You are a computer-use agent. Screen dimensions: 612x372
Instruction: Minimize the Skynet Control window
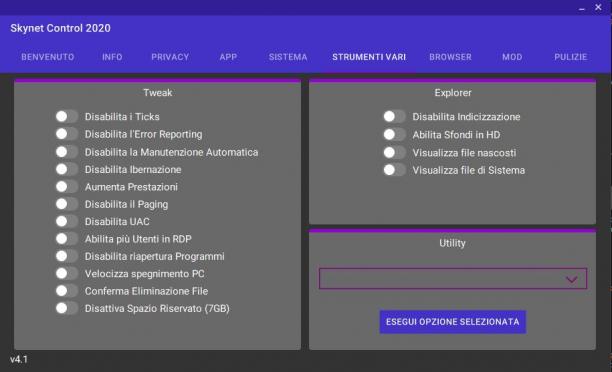[582, 8]
